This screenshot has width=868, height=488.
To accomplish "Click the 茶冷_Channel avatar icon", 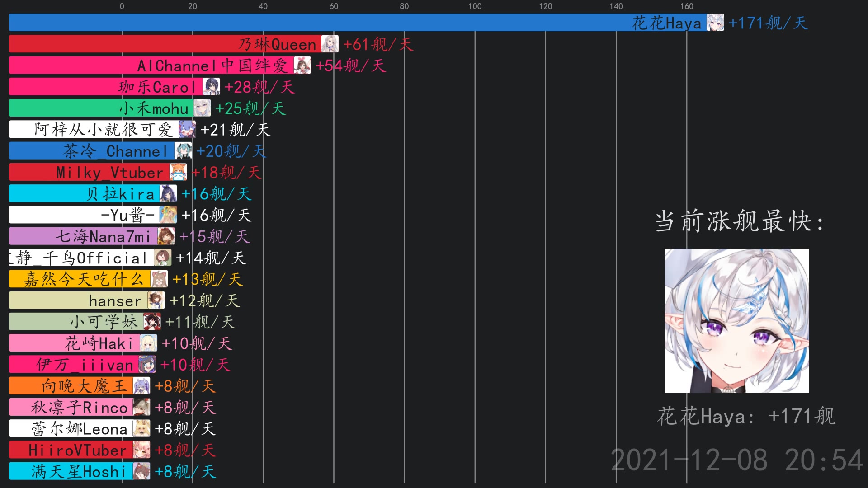I will [x=184, y=151].
